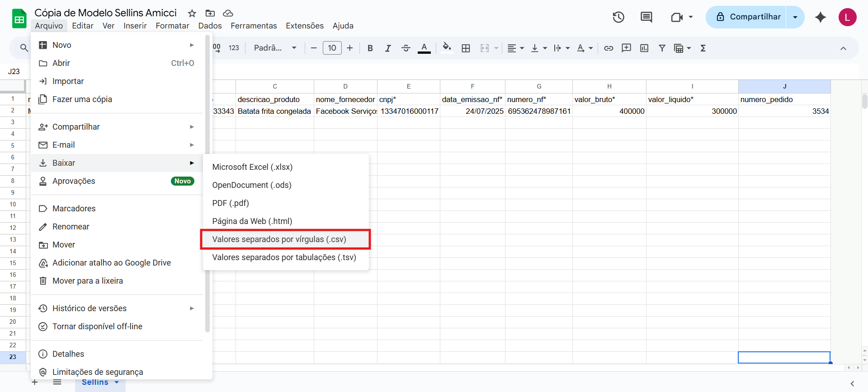The image size is (868, 392).
Task: Collapse the toolbar with chevron arrow
Action: click(x=843, y=48)
